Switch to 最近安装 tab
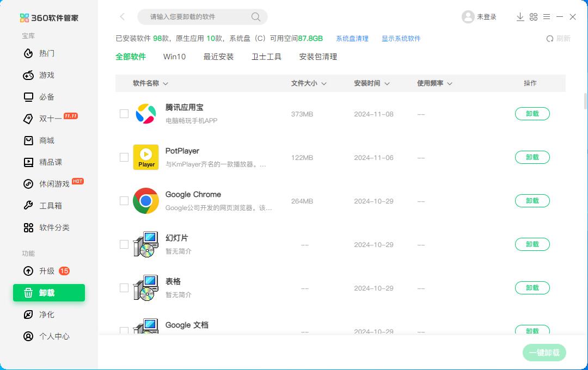 (218, 57)
